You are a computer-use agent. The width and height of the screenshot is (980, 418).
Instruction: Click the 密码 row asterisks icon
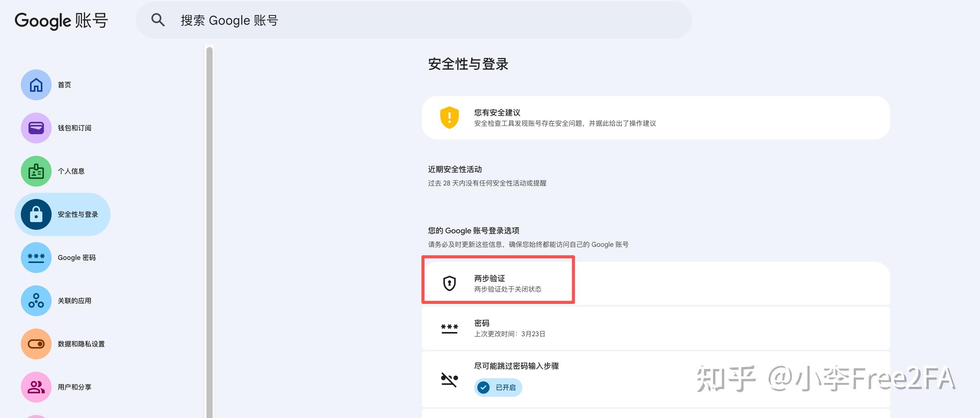[450, 329]
